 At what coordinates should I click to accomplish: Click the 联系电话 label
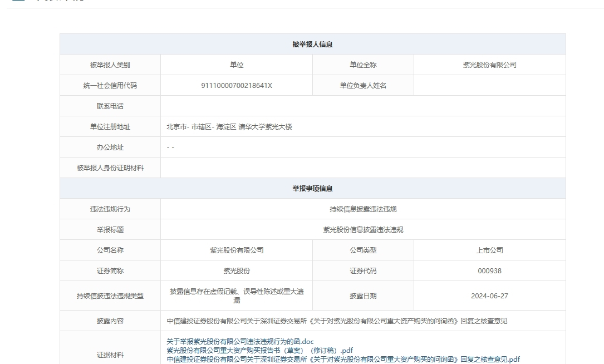click(x=110, y=106)
